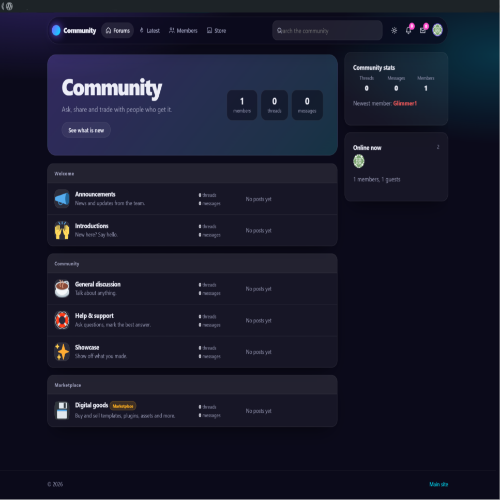Click the Showcase sparkles icon
500x500 pixels.
(x=62, y=352)
